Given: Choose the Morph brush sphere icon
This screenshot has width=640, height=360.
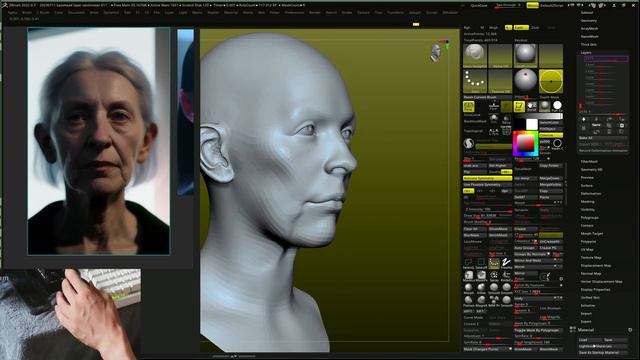Looking at the screenshot, I should point(469,288).
